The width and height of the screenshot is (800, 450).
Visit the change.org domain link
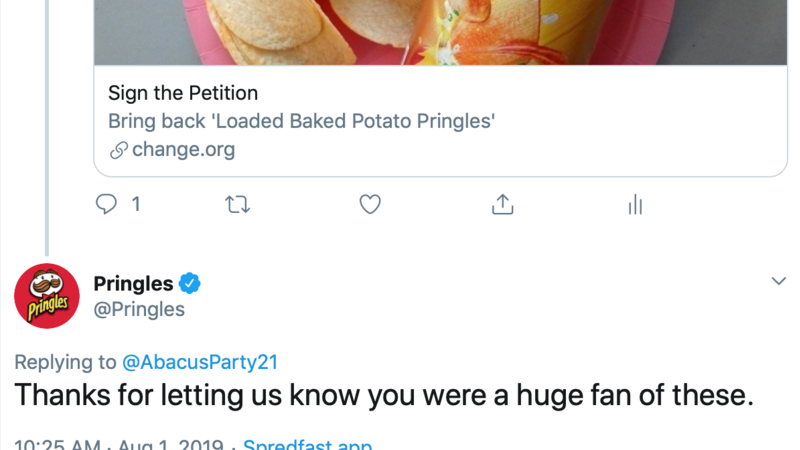pyautogui.click(x=183, y=151)
